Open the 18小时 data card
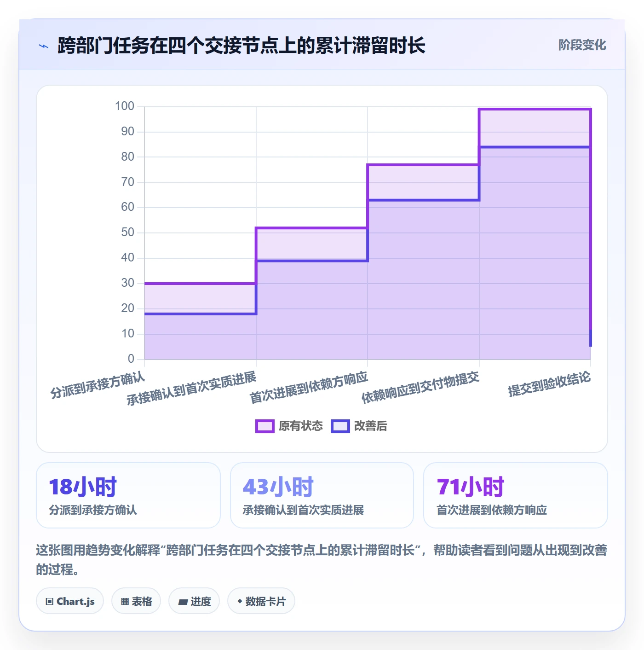 (128, 495)
